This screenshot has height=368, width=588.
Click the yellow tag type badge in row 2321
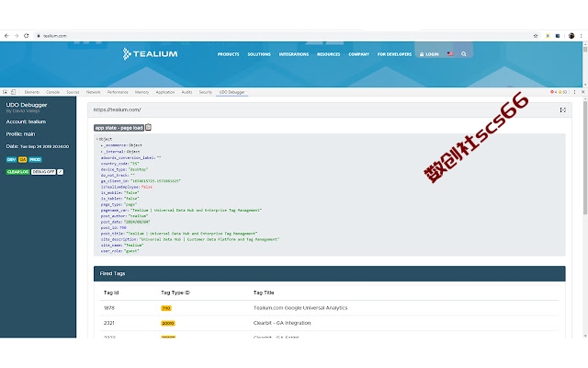pos(167,323)
